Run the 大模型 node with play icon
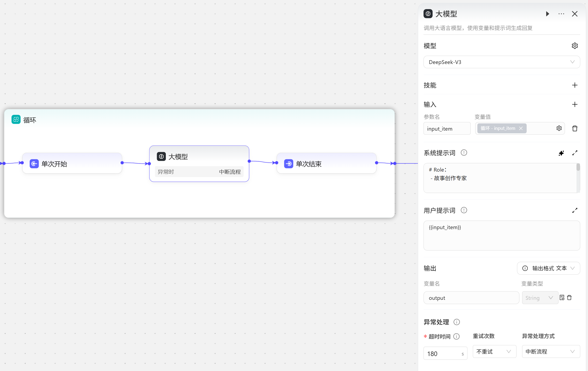Image resolution: width=588 pixels, height=371 pixels. 547,14
